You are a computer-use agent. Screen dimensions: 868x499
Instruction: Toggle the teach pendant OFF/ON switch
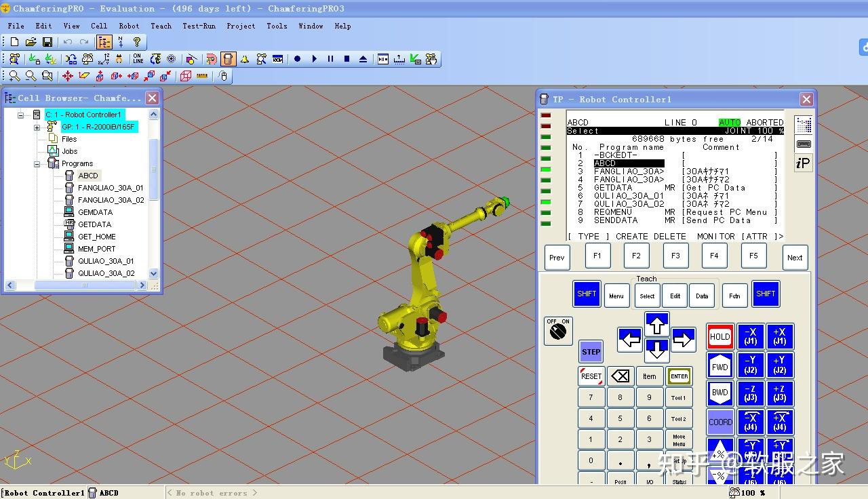(x=559, y=330)
